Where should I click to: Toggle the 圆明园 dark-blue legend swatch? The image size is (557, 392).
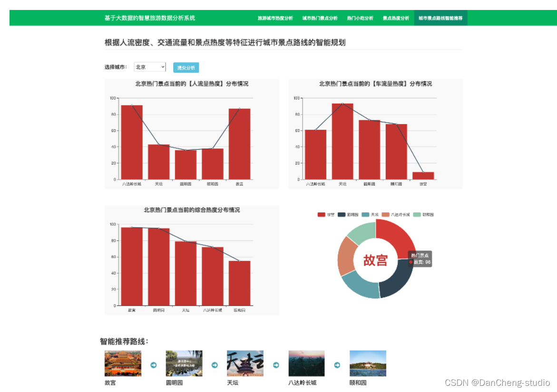pyautogui.click(x=342, y=215)
